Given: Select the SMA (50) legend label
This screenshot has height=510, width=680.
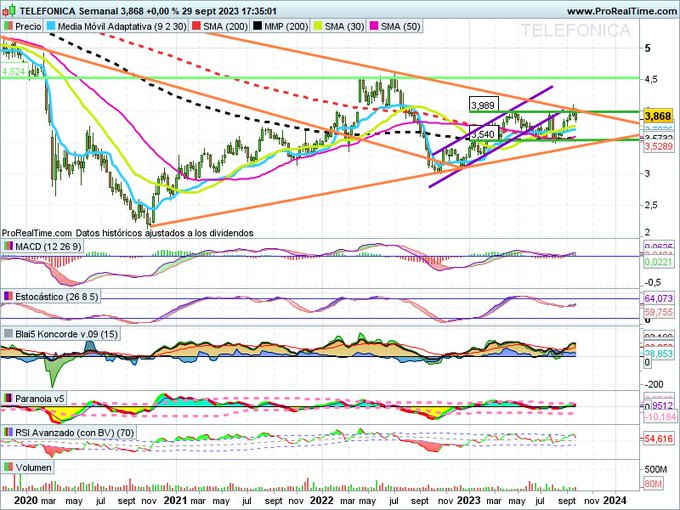Looking at the screenshot, I should (x=400, y=26).
